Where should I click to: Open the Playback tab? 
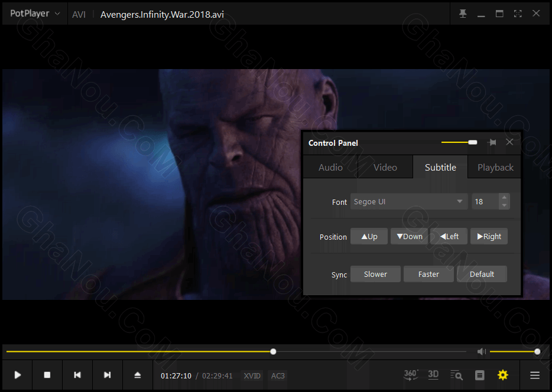tap(495, 167)
